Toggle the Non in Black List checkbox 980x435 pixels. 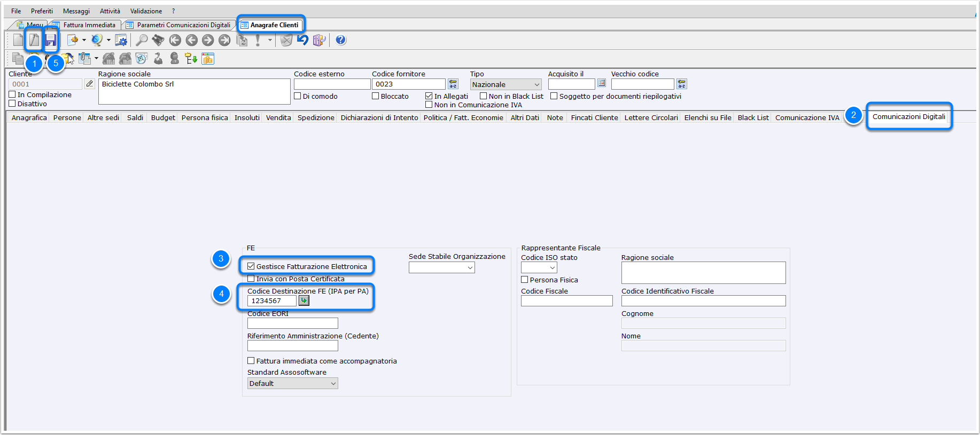tap(484, 96)
